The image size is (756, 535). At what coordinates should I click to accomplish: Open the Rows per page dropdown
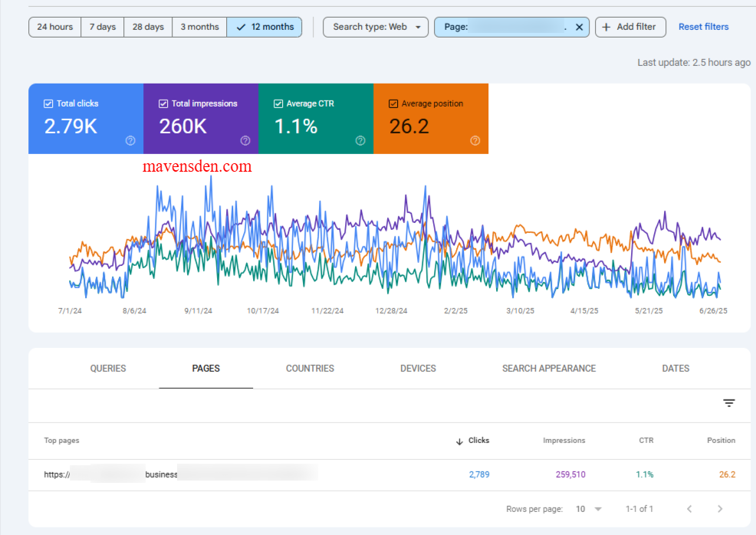click(x=589, y=509)
